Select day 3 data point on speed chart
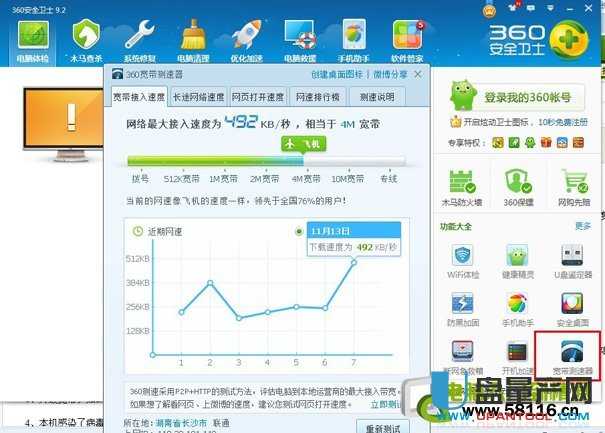 239,318
